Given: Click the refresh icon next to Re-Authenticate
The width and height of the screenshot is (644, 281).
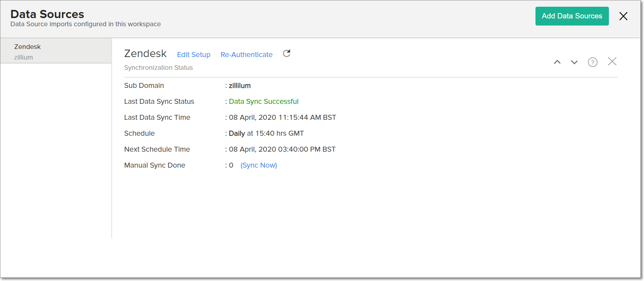Looking at the screenshot, I should tap(287, 54).
